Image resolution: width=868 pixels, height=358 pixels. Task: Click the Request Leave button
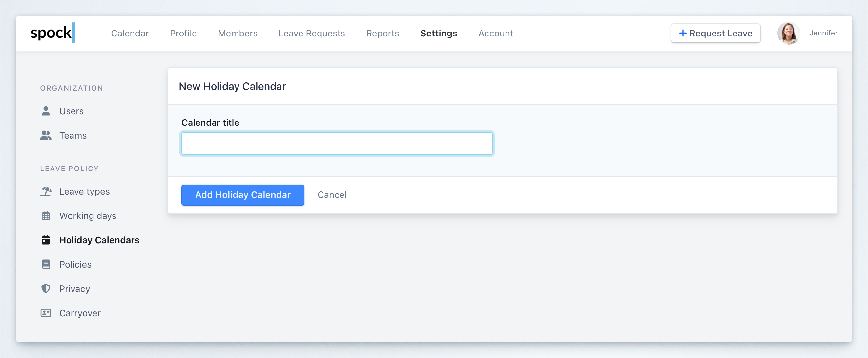tap(715, 33)
